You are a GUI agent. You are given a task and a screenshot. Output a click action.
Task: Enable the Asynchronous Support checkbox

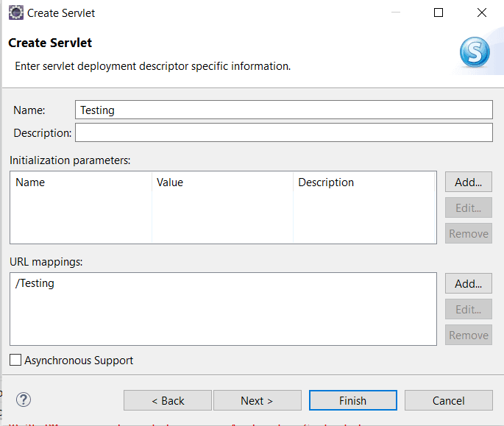coord(15,361)
